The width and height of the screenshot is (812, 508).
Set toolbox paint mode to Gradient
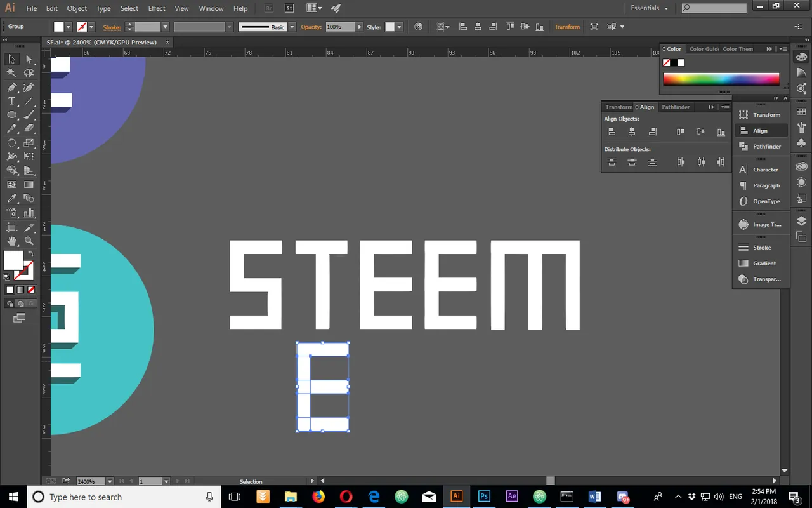coord(20,290)
